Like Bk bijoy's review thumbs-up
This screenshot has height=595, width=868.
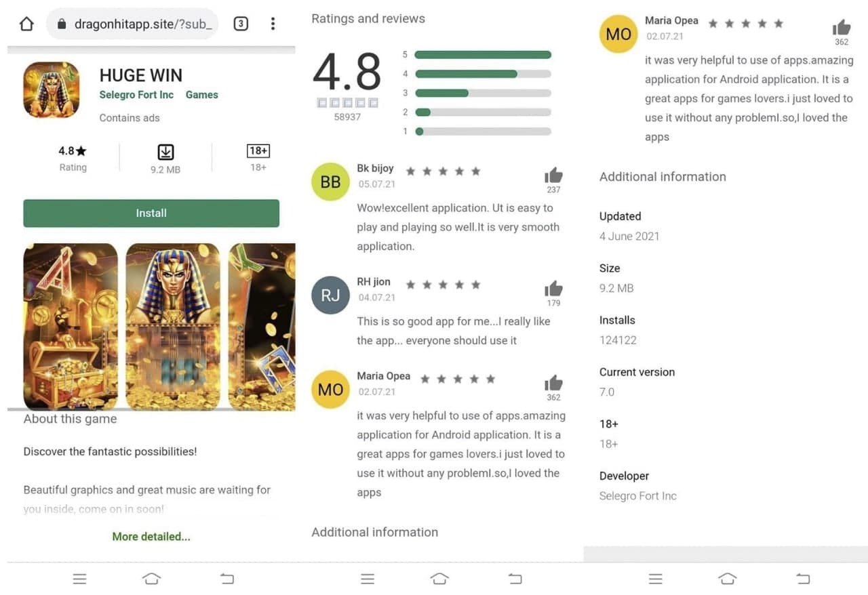(x=553, y=175)
